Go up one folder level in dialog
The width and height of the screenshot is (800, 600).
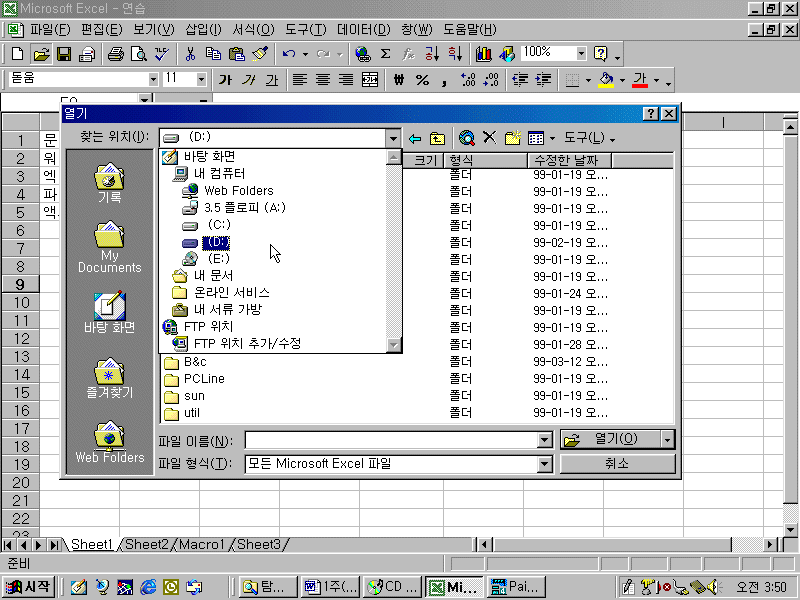coord(437,138)
